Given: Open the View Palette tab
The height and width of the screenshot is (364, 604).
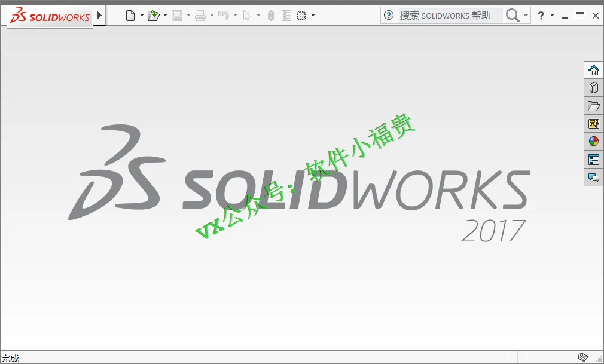Looking at the screenshot, I should 594,124.
